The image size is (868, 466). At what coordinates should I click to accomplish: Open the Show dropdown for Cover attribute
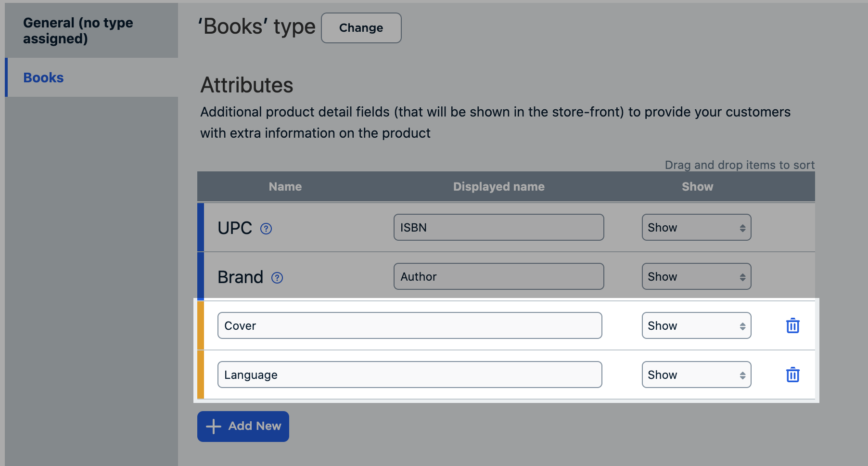696,325
